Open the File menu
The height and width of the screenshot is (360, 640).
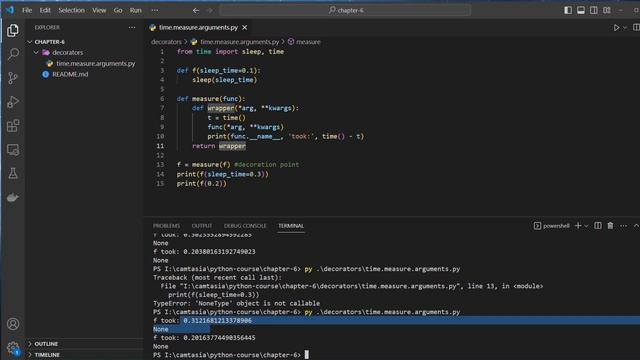pyautogui.click(x=27, y=10)
